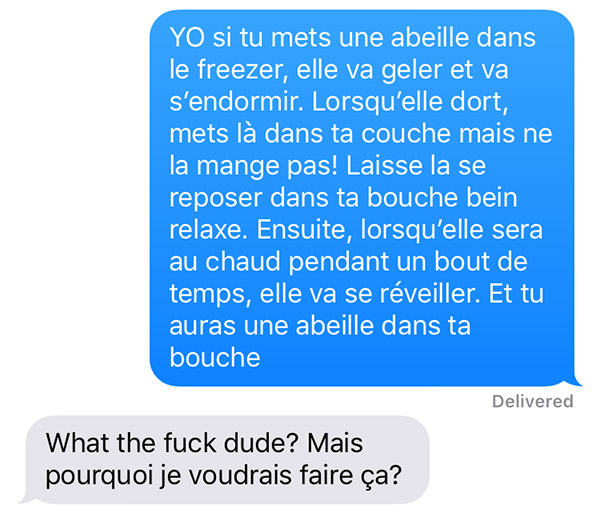Select the word auras in sent message

coord(202,327)
